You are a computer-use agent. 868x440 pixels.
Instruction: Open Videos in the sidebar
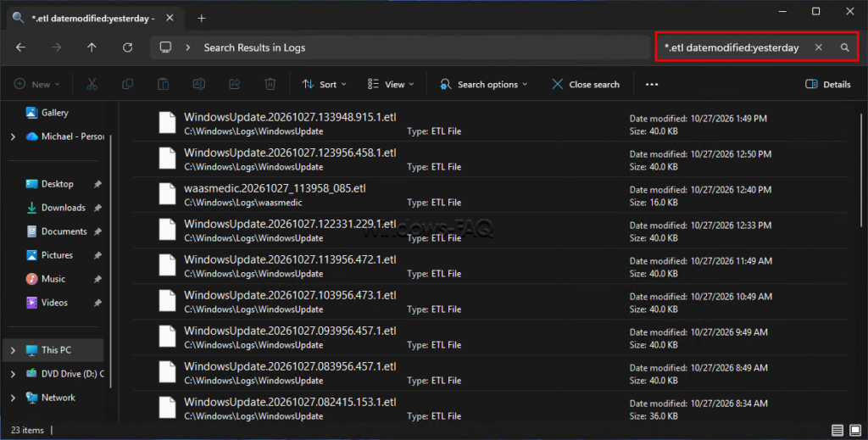tap(47, 303)
